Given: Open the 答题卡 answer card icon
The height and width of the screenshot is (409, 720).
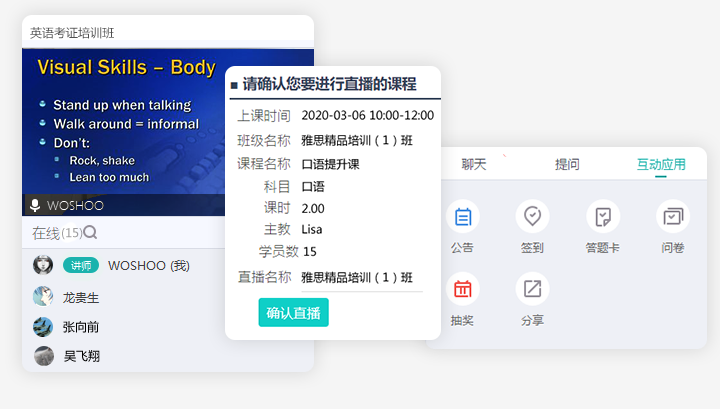Looking at the screenshot, I should (x=603, y=216).
